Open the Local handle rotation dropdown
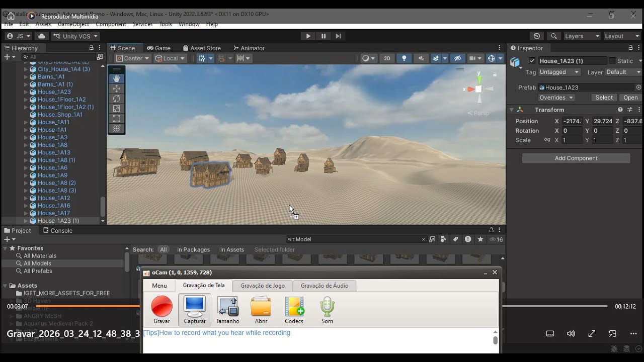This screenshot has width=644, height=362. [170, 58]
